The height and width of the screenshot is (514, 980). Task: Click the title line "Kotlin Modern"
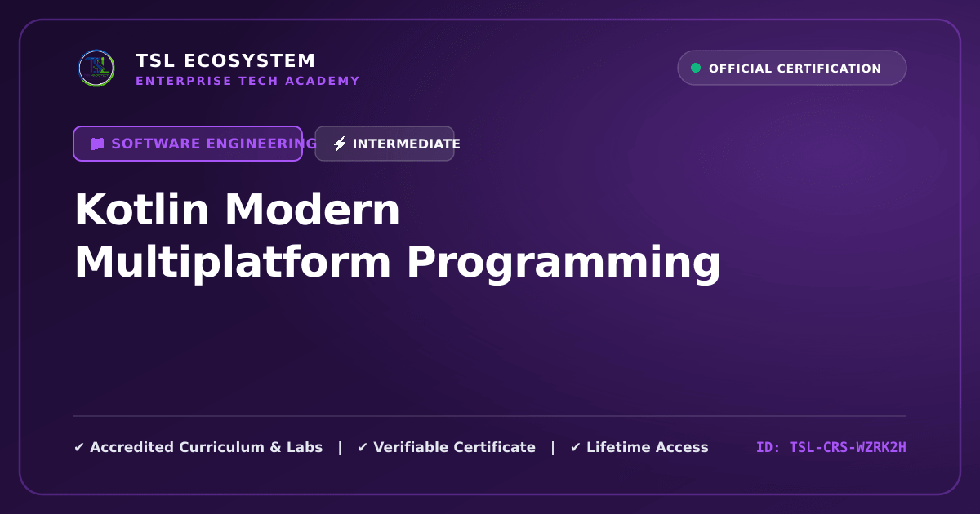pyautogui.click(x=238, y=210)
